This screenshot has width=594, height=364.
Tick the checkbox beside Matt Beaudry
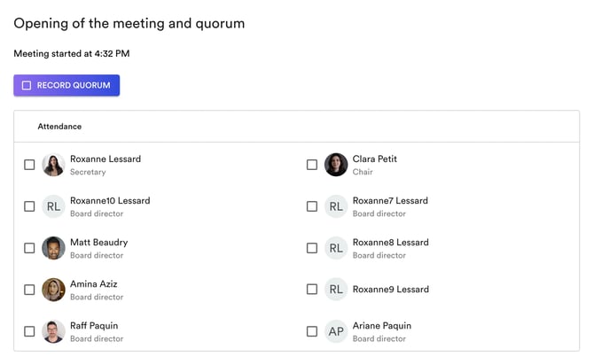click(29, 248)
